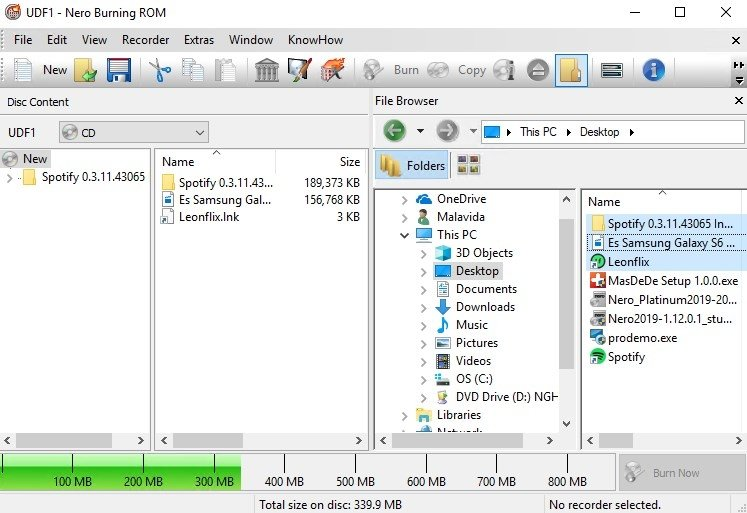Select Pictures folder in the tree
The height and width of the screenshot is (513, 747).
(x=467, y=343)
